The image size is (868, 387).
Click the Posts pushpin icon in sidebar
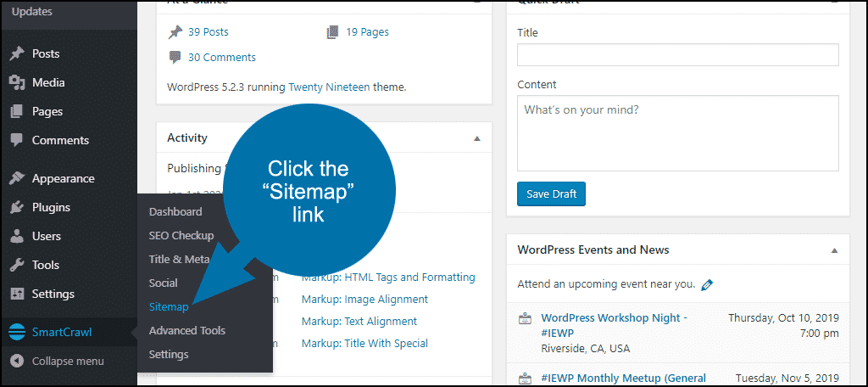[x=17, y=53]
